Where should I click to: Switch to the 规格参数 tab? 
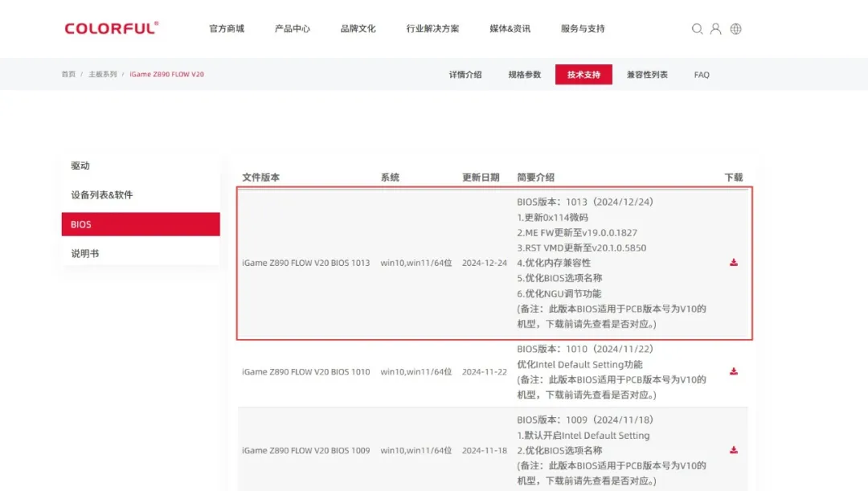pos(523,74)
